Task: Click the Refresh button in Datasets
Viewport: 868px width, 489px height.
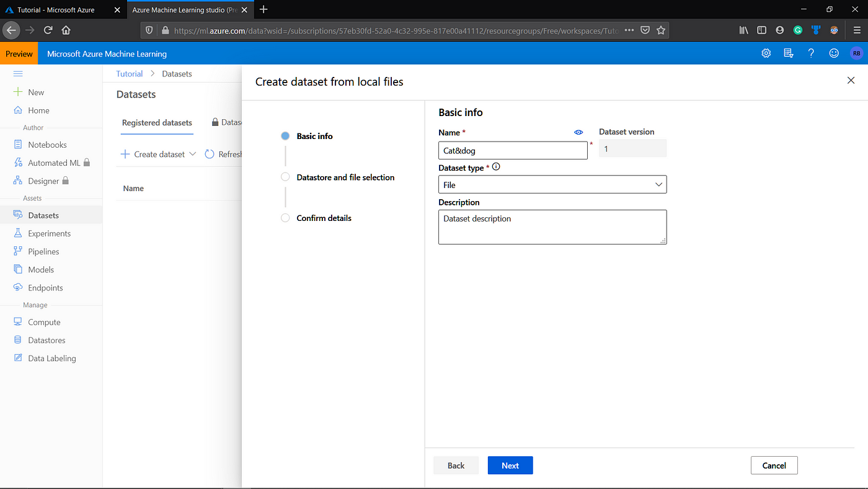Action: pos(223,154)
